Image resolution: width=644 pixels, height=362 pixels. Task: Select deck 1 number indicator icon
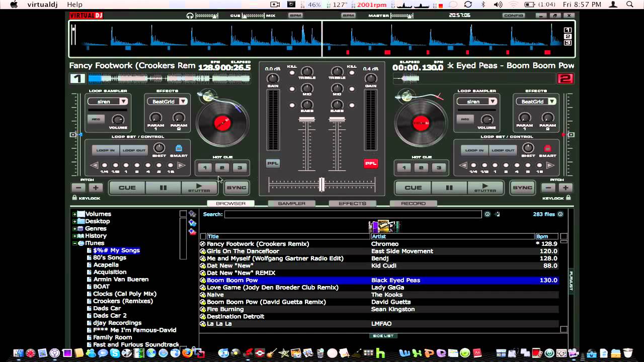point(77,79)
